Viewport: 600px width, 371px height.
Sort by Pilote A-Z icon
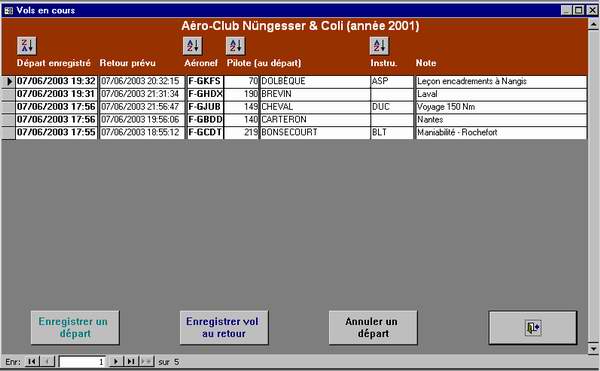tap(235, 46)
